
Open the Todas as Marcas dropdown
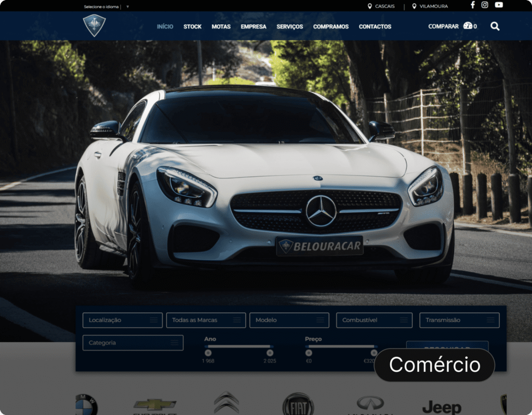click(x=206, y=320)
